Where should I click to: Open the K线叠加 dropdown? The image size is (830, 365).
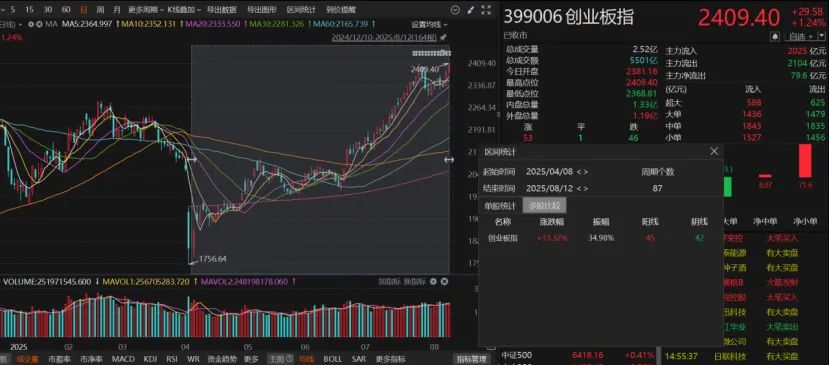184,10
